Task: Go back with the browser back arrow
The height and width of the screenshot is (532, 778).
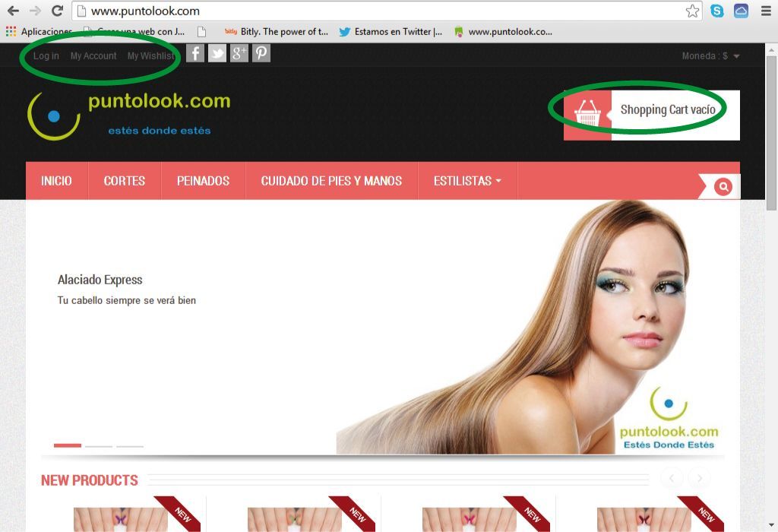Action: click(x=13, y=11)
